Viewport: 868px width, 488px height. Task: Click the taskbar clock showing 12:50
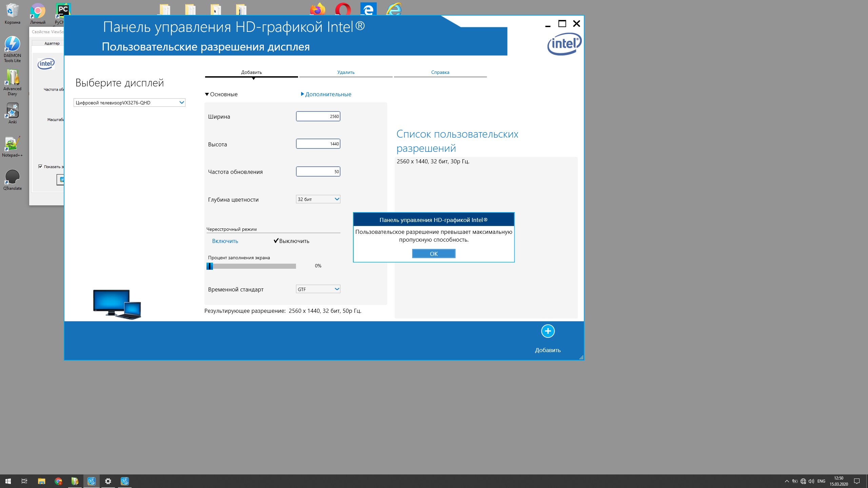click(839, 481)
